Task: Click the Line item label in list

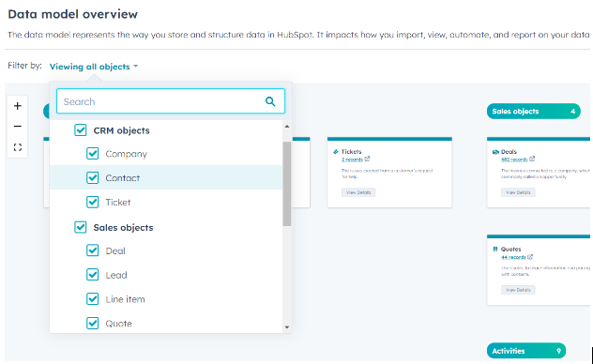Action: (125, 299)
